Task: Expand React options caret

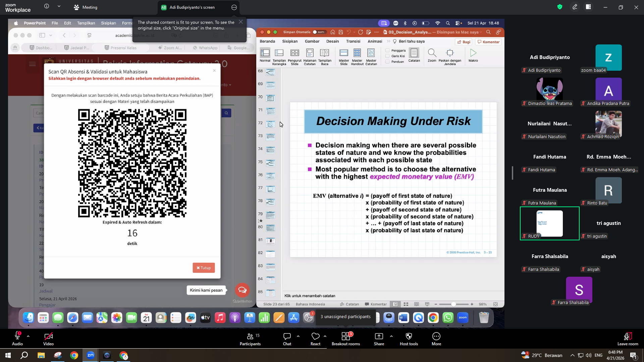Action: pyautogui.click(x=325, y=336)
